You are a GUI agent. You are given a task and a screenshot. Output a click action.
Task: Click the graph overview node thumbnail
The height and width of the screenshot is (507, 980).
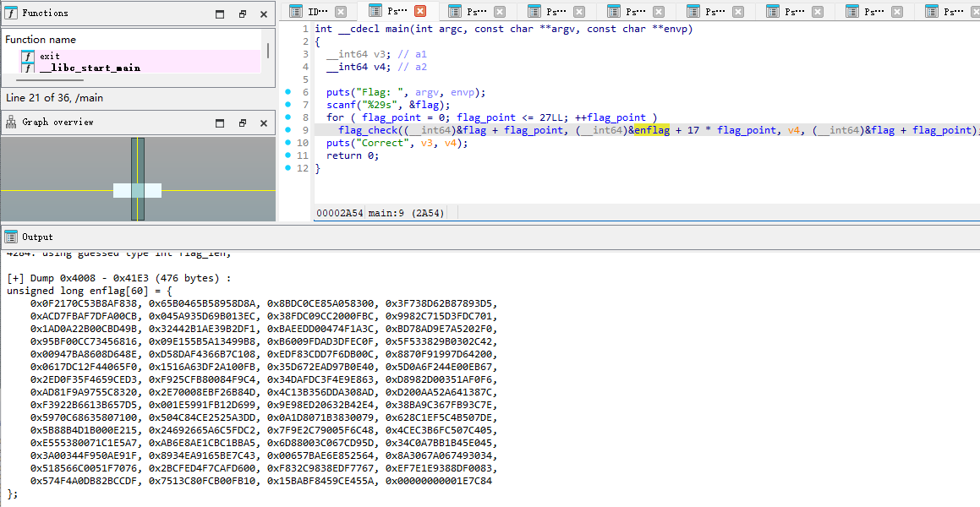[138, 190]
